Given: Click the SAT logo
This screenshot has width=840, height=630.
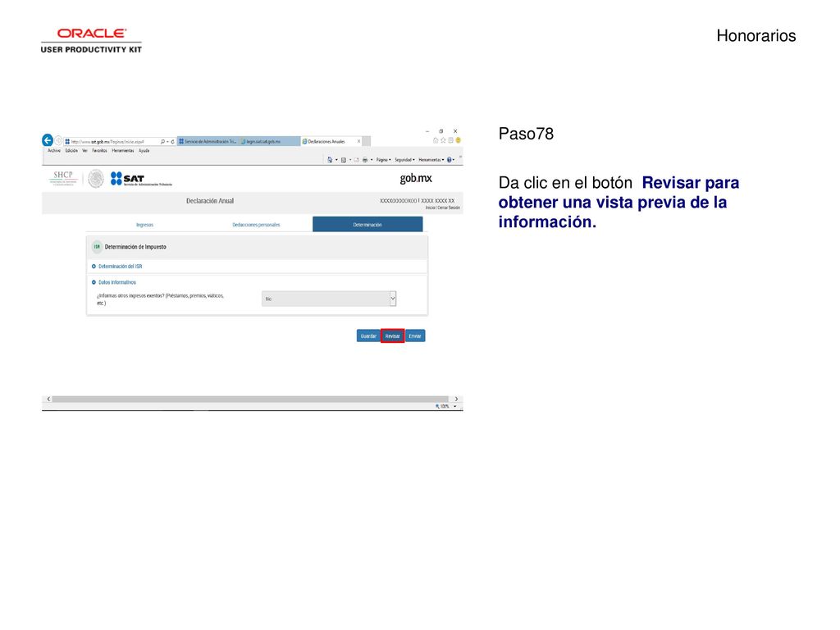Looking at the screenshot, I should (141, 179).
